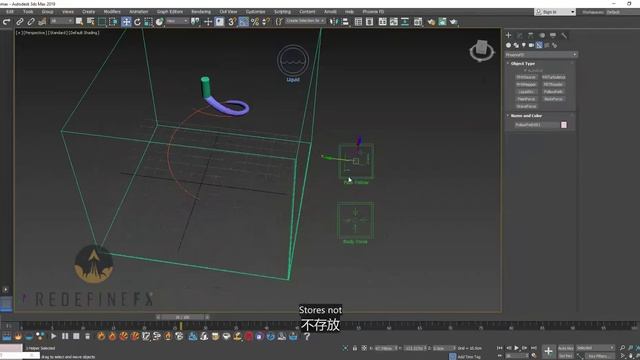Screen dimensions: 640x360
Task: Click the Rectangular Selection Region icon
Action: pyautogui.click(x=102, y=22)
